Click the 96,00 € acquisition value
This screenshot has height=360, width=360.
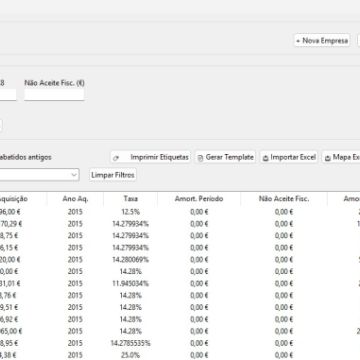click(x=10, y=212)
